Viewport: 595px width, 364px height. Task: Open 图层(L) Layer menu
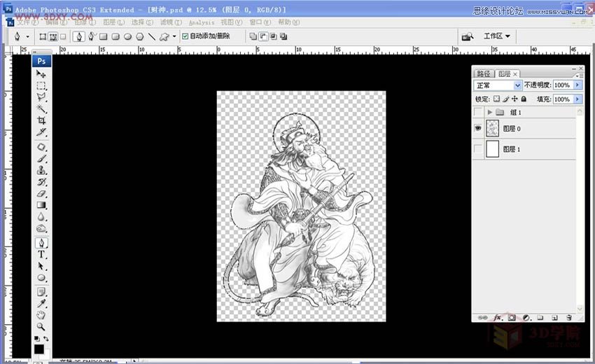pyautogui.click(x=114, y=22)
